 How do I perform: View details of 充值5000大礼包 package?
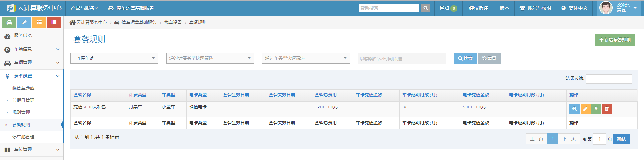click(575, 109)
